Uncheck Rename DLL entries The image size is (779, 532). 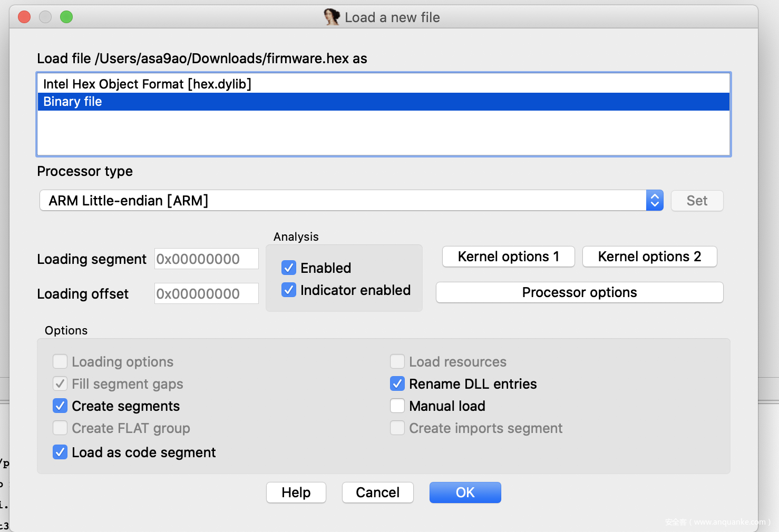(x=397, y=384)
